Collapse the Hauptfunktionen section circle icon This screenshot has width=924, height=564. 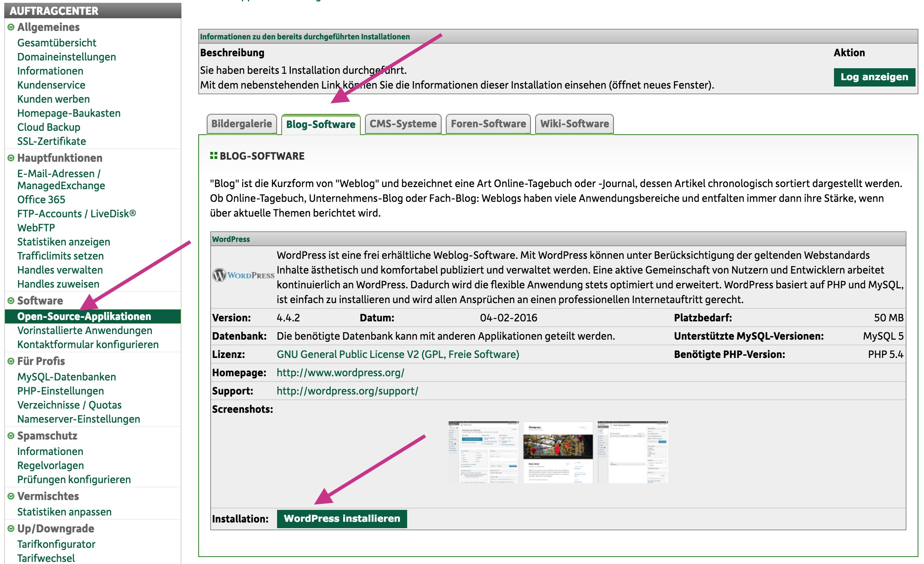click(11, 158)
